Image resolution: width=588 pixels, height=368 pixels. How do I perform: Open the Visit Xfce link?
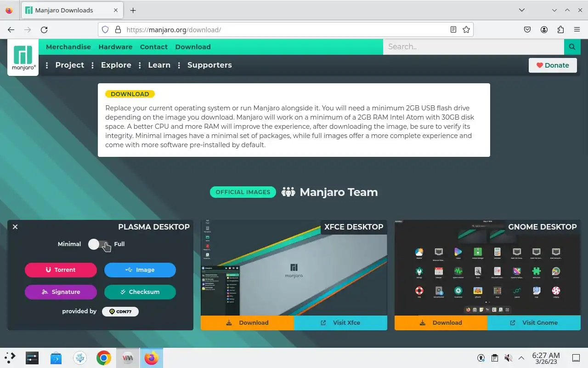(340, 323)
